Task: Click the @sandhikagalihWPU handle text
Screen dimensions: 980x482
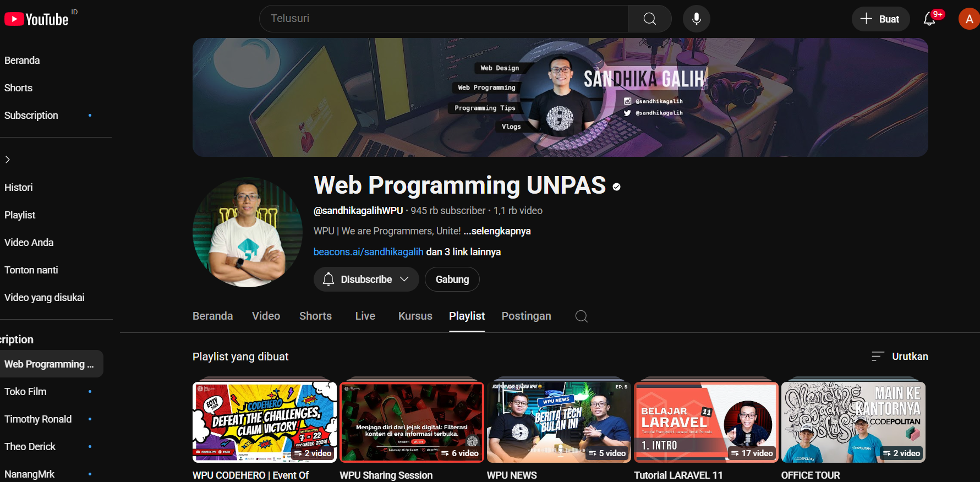Action: (x=358, y=211)
